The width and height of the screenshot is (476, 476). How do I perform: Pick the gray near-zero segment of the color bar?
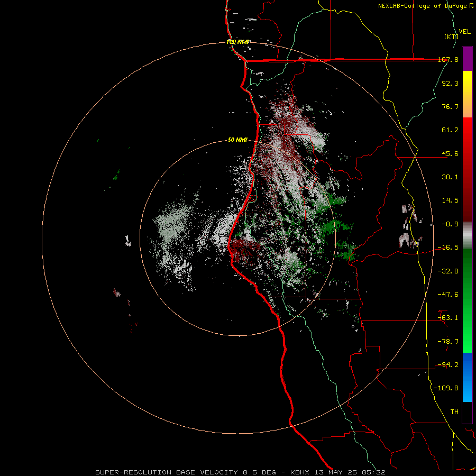coord(467,235)
